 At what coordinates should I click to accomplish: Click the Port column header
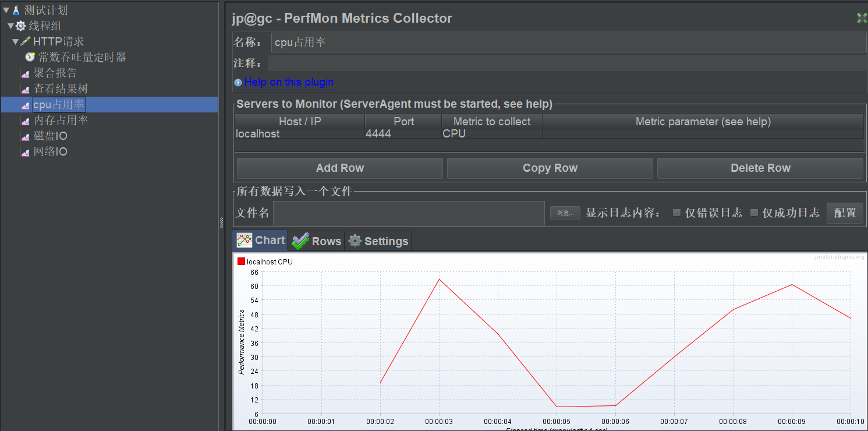403,121
